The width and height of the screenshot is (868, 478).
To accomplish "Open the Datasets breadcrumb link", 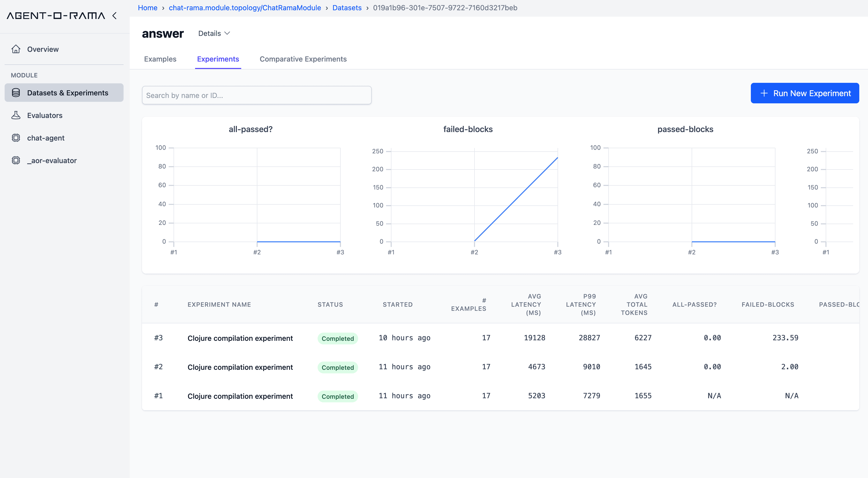I will coord(347,8).
